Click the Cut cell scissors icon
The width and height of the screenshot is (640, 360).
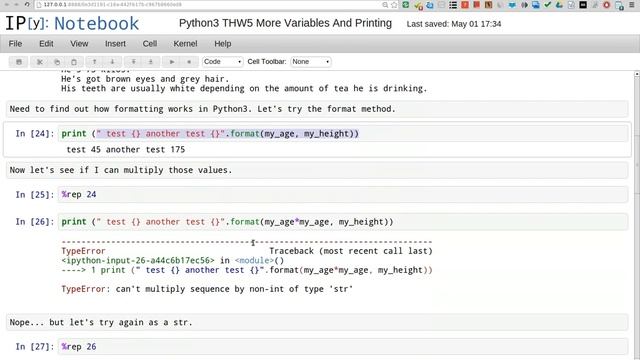pos(40,62)
